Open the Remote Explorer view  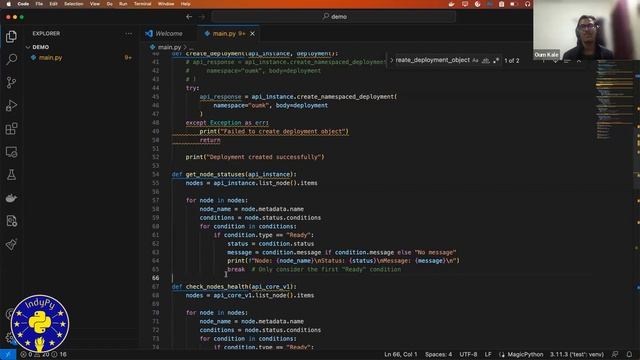click(11, 152)
